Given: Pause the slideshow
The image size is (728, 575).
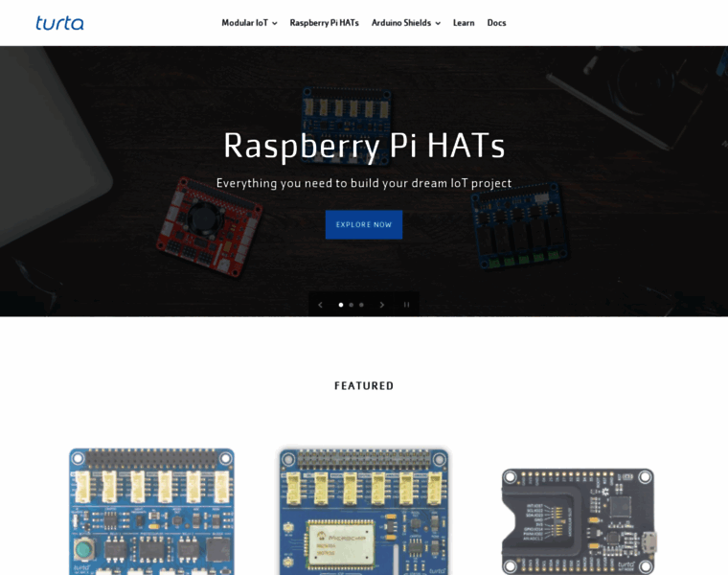Looking at the screenshot, I should coord(407,305).
